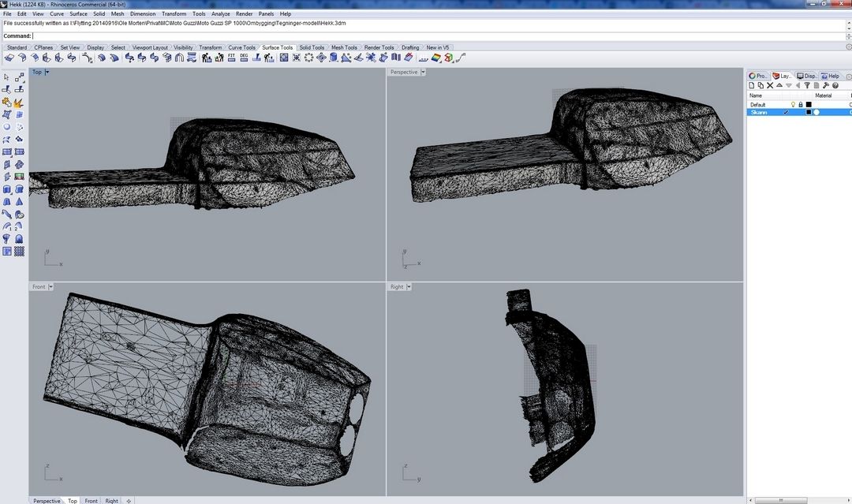Select the Skann layer row name
This screenshot has width=852, height=504.
click(x=759, y=113)
